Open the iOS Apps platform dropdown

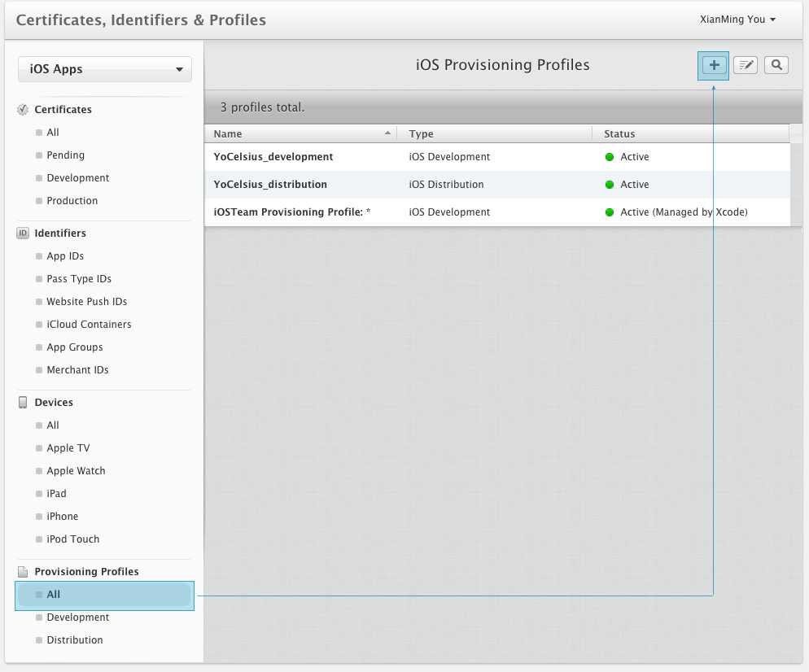[105, 69]
